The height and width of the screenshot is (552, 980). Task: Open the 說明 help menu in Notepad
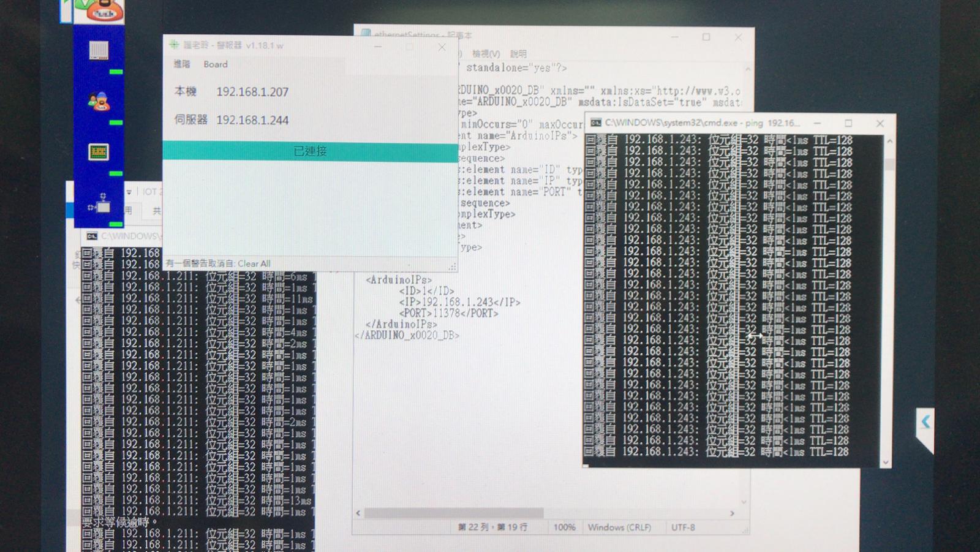(x=518, y=54)
